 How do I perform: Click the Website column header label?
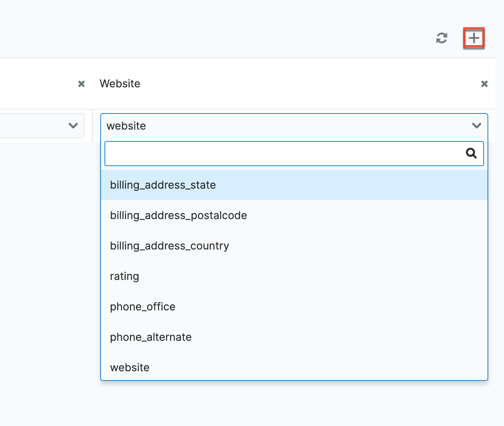pos(120,84)
